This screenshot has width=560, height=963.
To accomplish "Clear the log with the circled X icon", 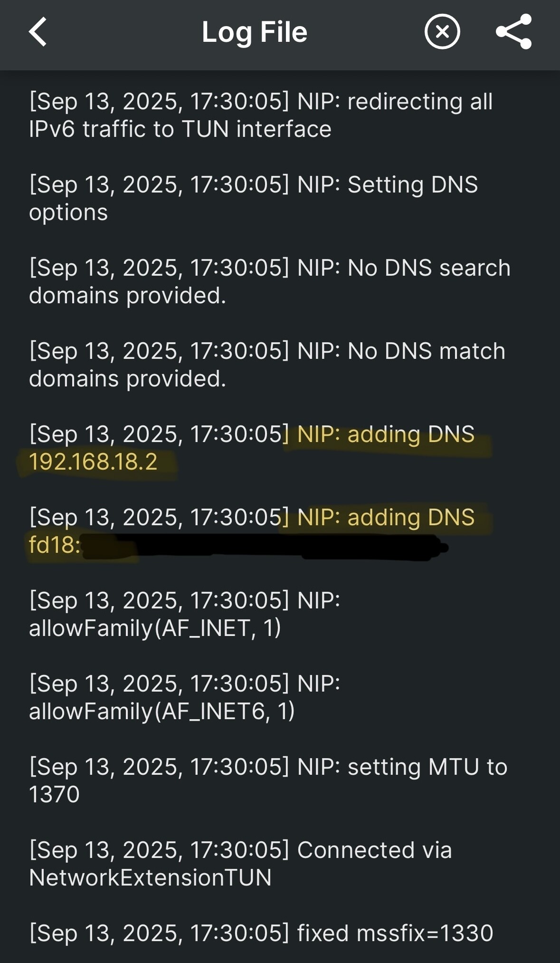I will point(442,32).
